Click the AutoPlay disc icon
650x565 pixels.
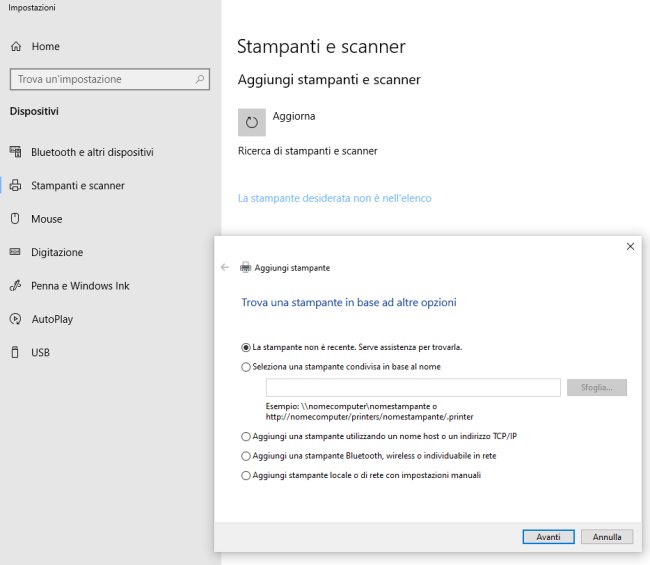click(x=15, y=319)
